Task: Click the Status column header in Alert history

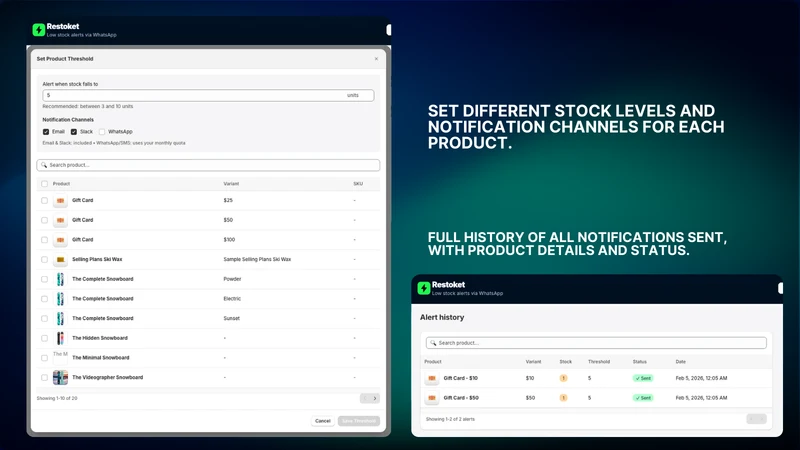Action: click(639, 362)
